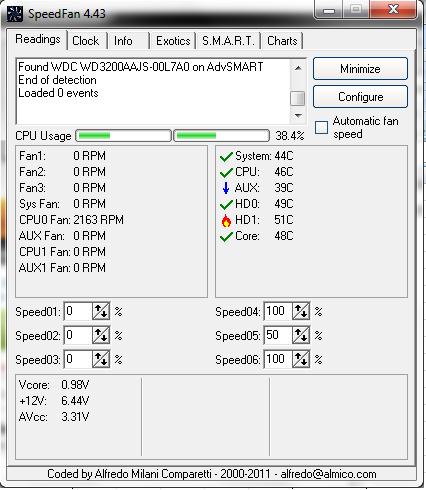Image resolution: width=426 pixels, height=490 pixels.
Task: Click the 'AVcc: 3.31V' voltage reading
Action: [54, 417]
